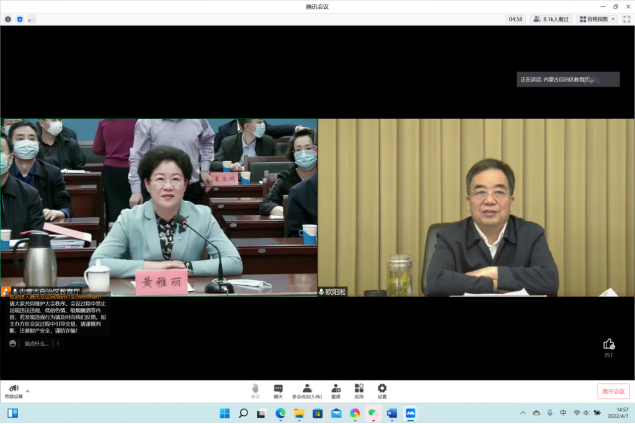635x424 pixels.
Task: Open the Chat (聊天) panel
Action: pos(278,389)
